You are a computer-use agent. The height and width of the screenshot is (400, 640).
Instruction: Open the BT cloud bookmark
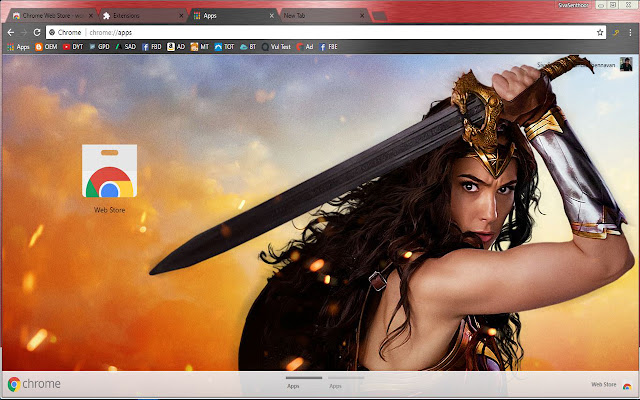pyautogui.click(x=248, y=47)
